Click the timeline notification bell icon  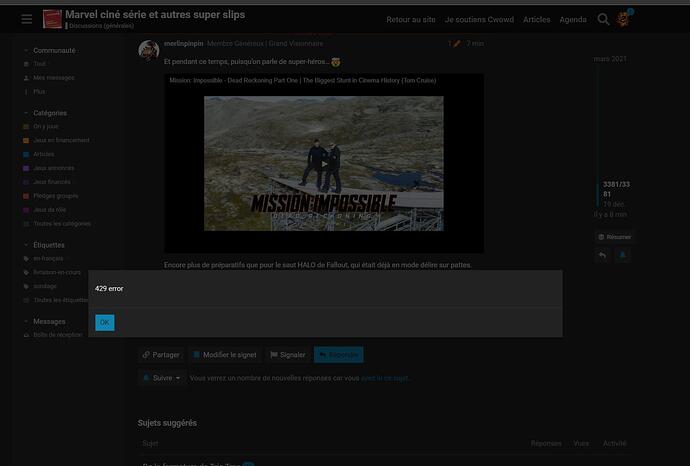click(x=622, y=255)
